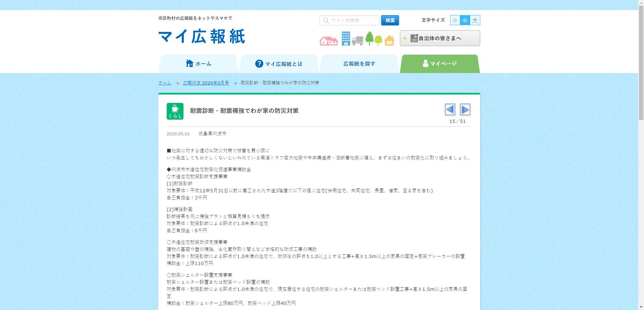Switch font size to 大

pos(475,20)
